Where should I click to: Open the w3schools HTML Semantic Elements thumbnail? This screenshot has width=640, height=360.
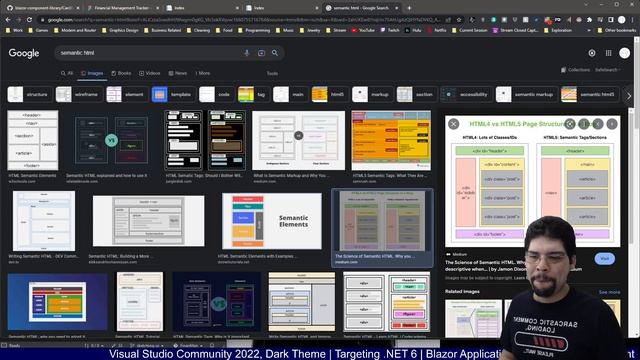[x=33, y=140]
